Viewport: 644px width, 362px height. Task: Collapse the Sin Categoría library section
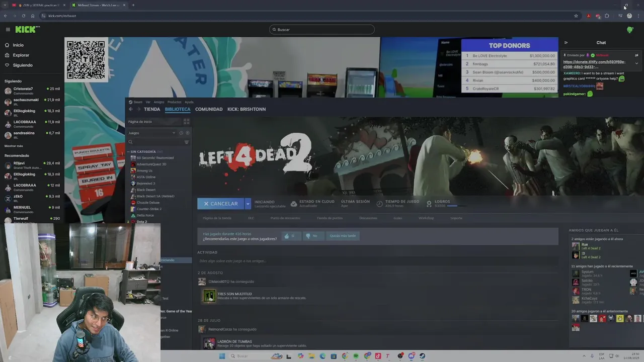click(x=128, y=151)
